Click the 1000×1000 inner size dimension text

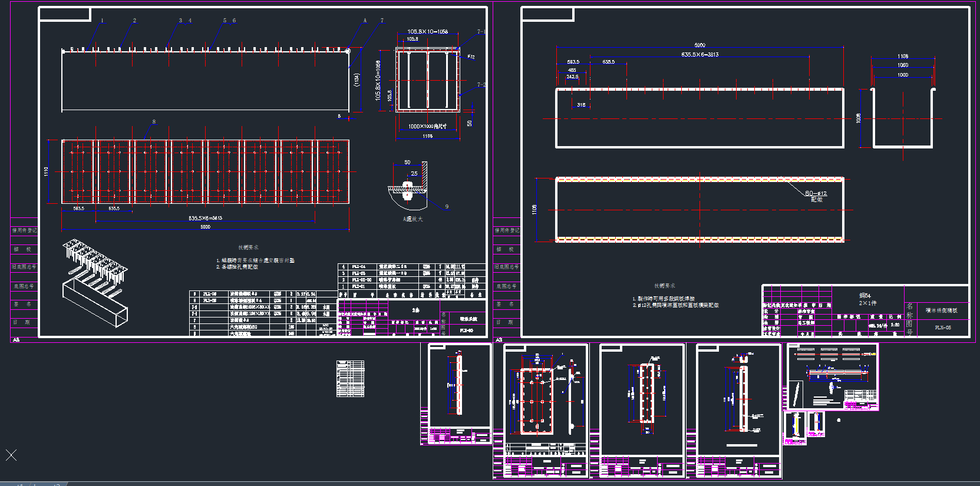[427, 126]
